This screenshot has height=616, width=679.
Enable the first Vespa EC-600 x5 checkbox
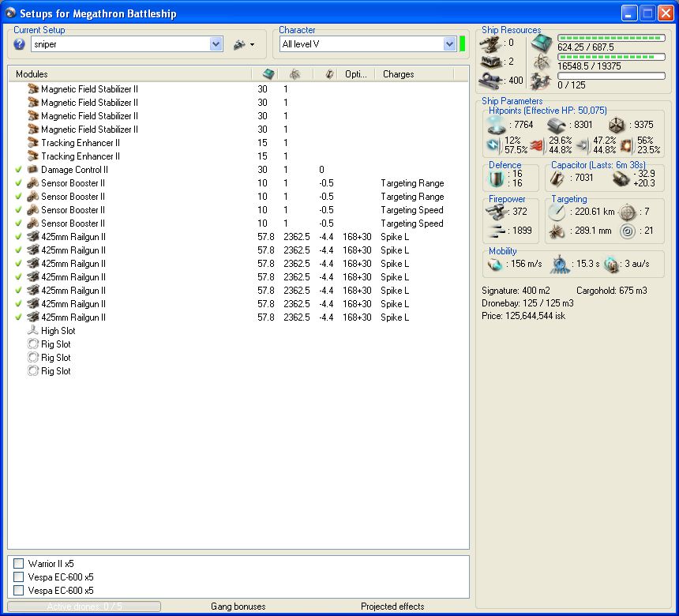(x=18, y=577)
